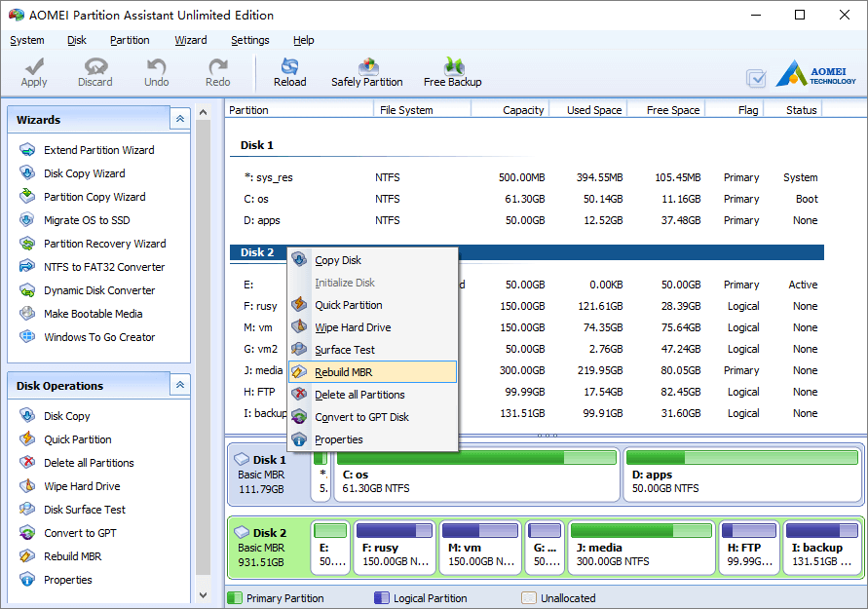Sort by Flag column header
This screenshot has width=868, height=609.
pyautogui.click(x=735, y=109)
